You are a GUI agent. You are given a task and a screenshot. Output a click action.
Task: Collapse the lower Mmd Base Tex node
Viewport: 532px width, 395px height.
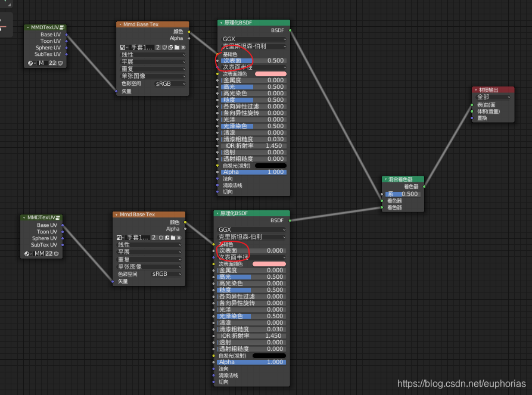click(116, 214)
